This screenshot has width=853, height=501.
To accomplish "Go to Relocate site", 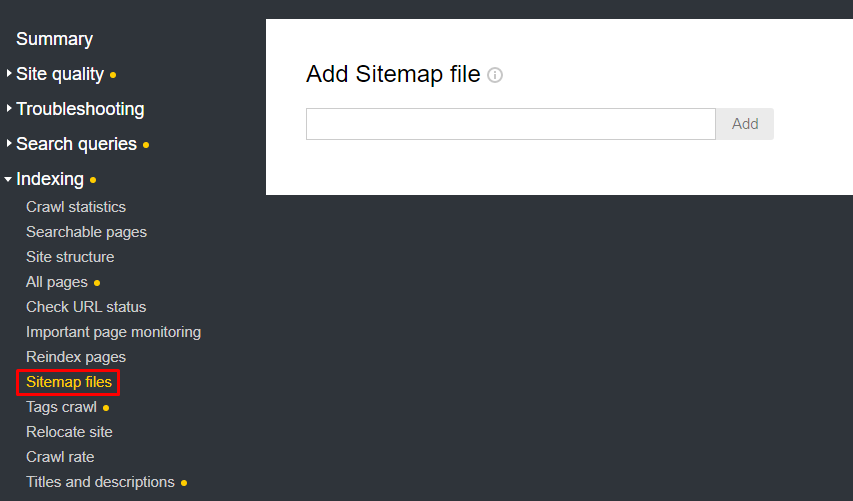I will point(69,432).
